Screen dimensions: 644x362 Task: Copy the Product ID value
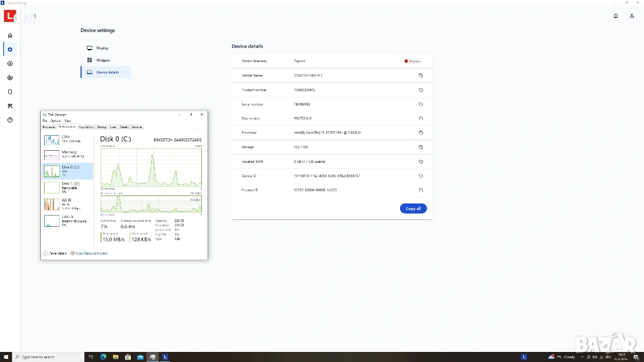click(x=421, y=190)
